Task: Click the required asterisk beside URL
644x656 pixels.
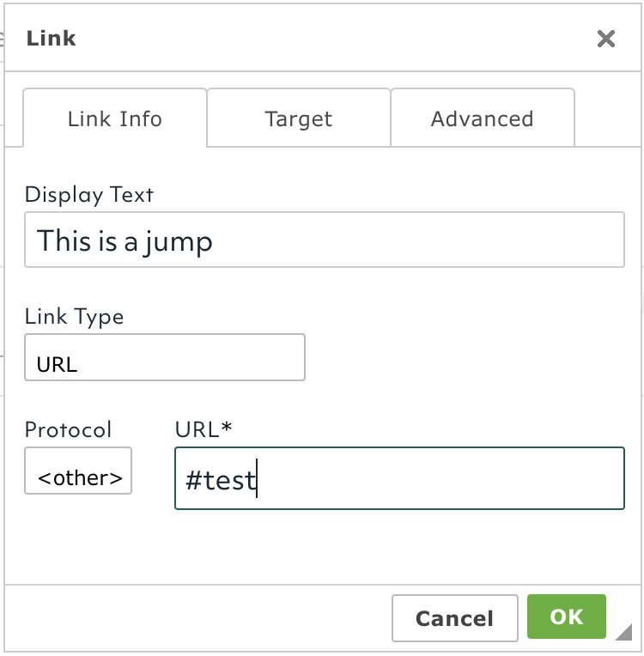Action: (x=228, y=428)
